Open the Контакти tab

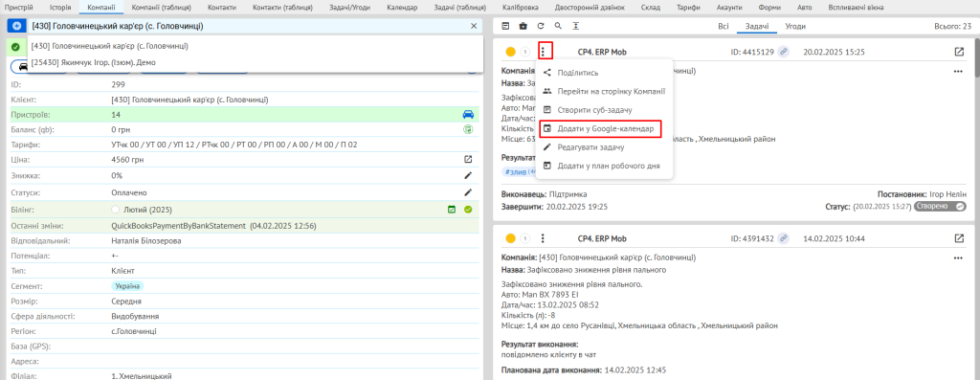point(222,8)
